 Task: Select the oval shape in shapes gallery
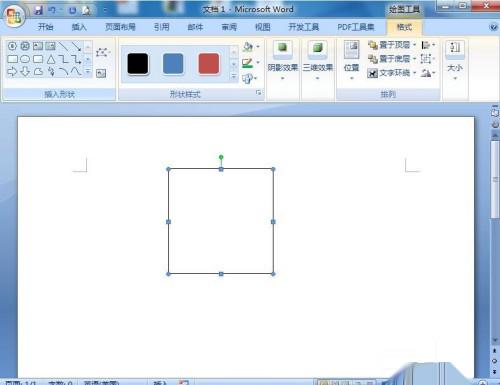(x=25, y=59)
